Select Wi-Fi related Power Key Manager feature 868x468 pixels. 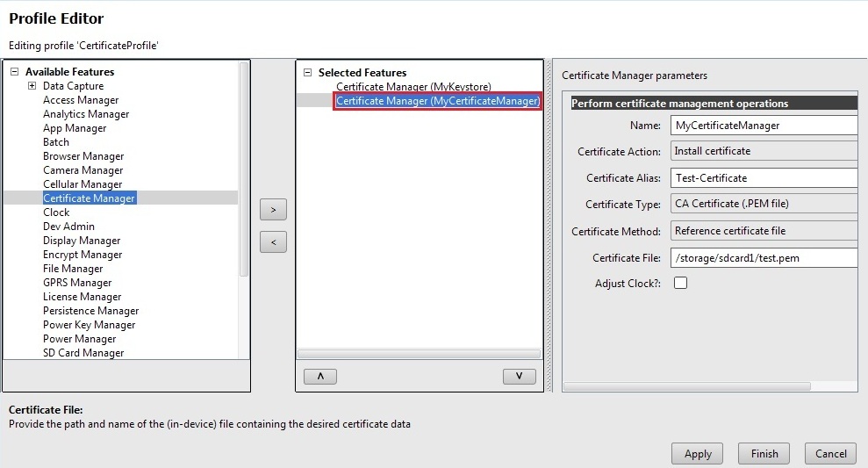[89, 325]
